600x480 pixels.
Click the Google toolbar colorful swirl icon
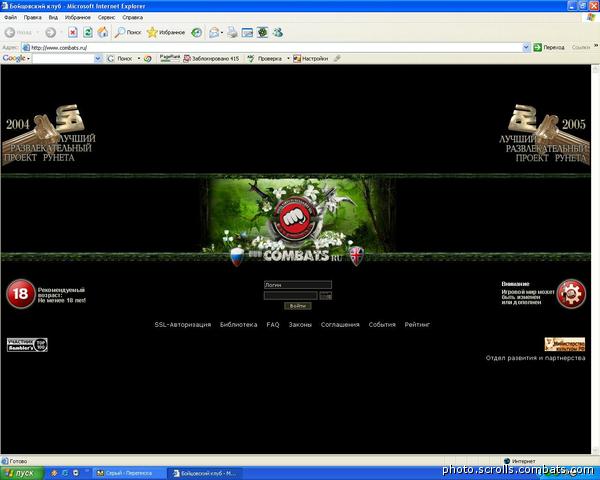(148, 59)
